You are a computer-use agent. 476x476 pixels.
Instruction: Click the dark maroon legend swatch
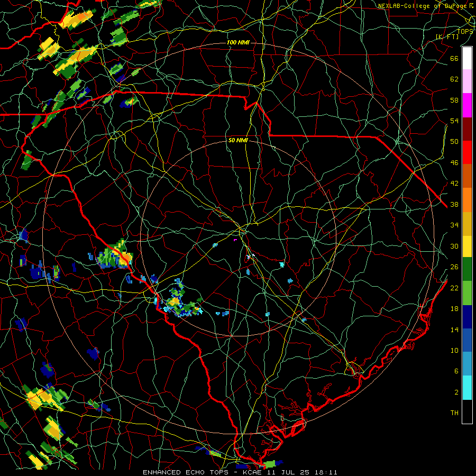pyautogui.click(x=467, y=129)
